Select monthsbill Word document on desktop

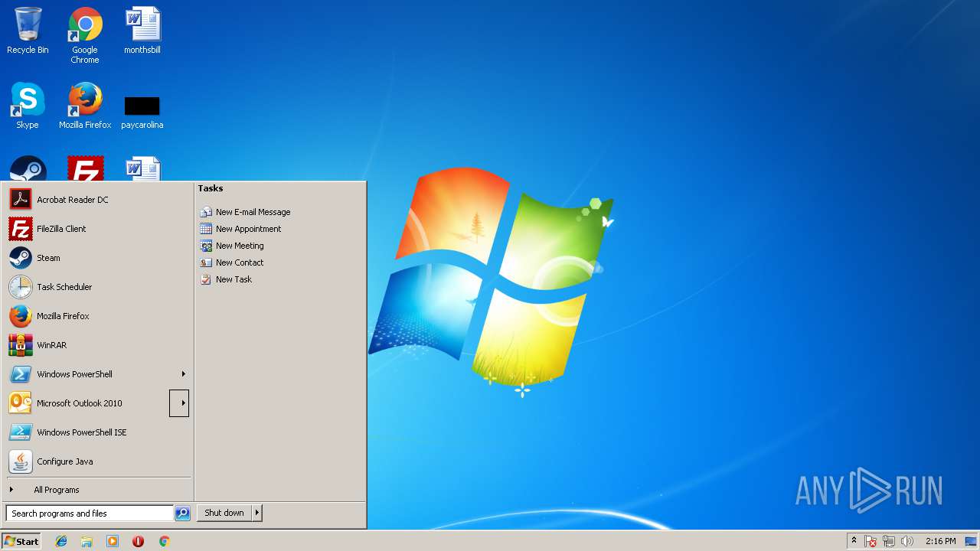point(142,31)
